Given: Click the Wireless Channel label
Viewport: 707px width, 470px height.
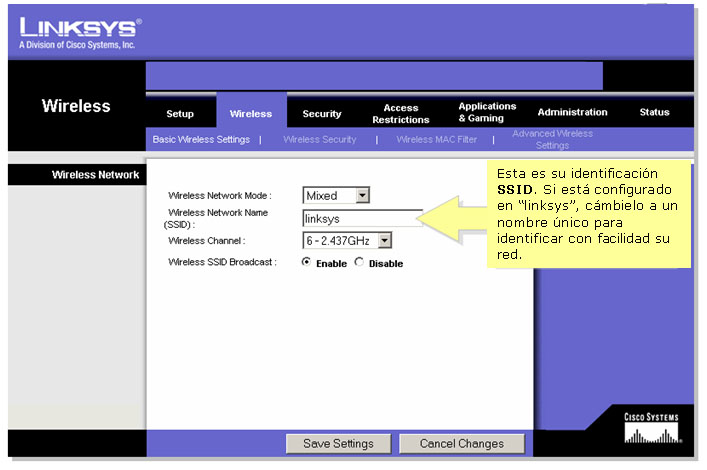Looking at the screenshot, I should [x=207, y=241].
